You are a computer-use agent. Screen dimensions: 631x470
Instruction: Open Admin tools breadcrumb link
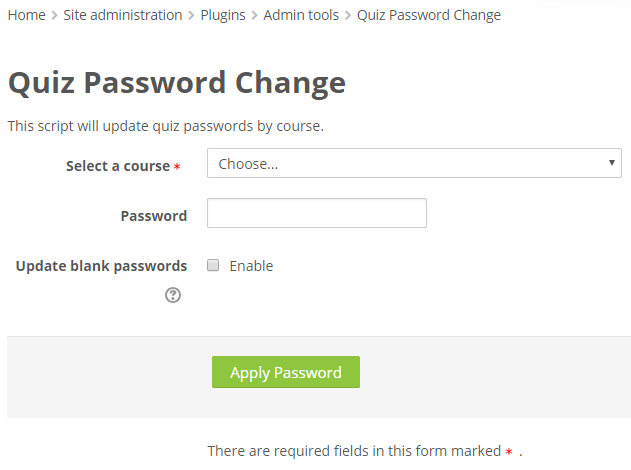[x=301, y=15]
